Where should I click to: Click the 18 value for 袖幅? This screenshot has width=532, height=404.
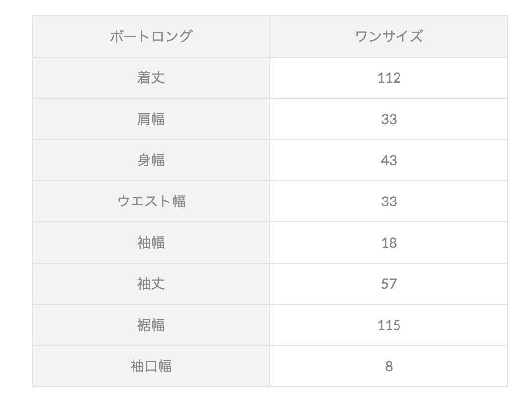[389, 243]
